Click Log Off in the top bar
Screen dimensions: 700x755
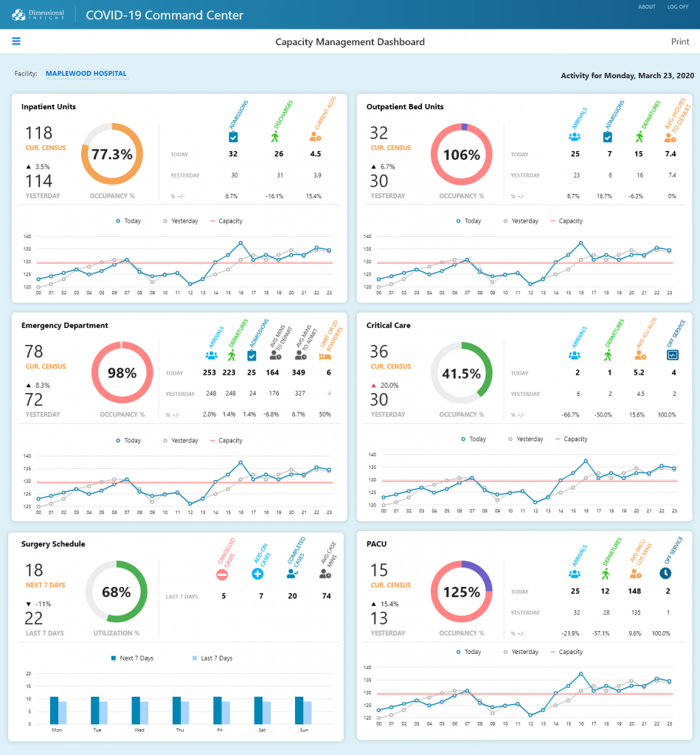tap(678, 7)
